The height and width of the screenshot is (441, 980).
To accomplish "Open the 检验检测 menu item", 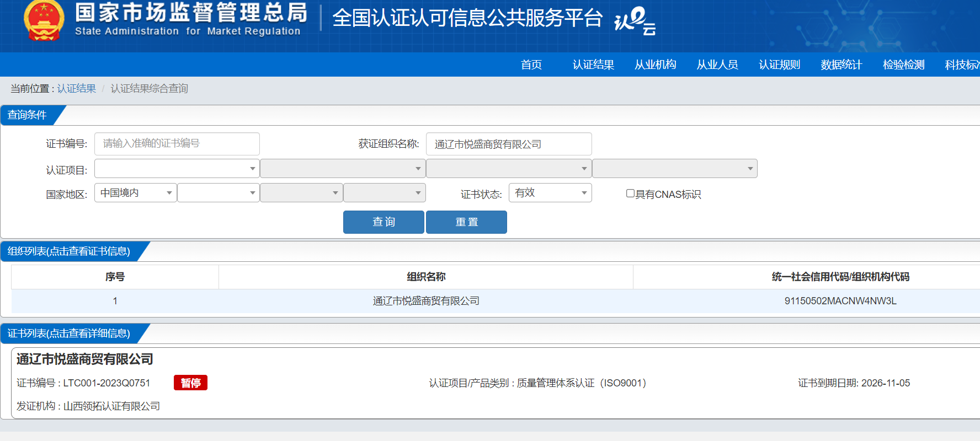I will [903, 64].
